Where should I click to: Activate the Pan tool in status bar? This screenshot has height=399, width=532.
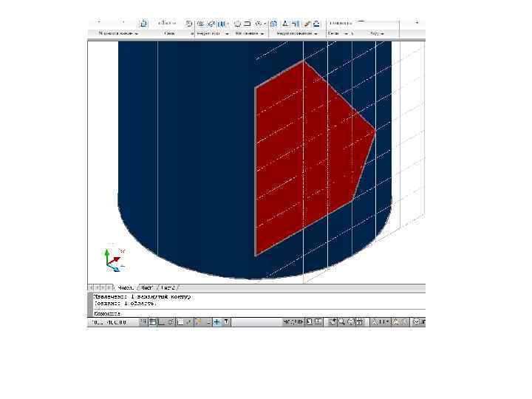coord(332,322)
